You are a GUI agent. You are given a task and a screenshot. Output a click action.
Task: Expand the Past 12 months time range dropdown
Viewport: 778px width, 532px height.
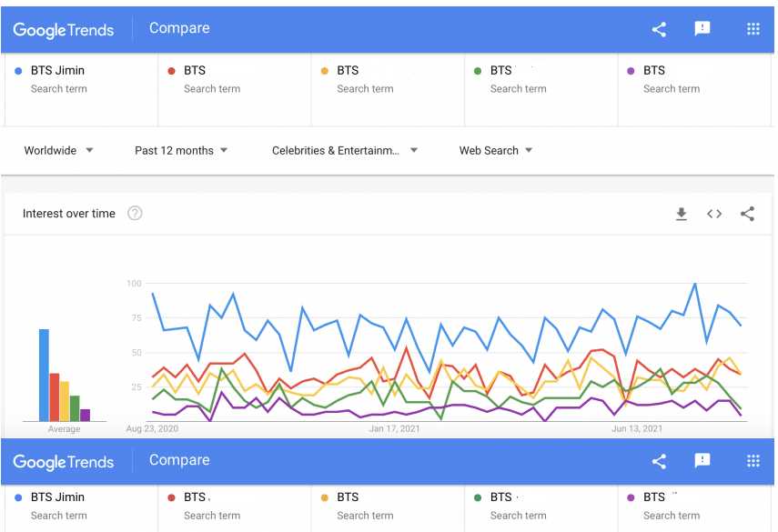(180, 150)
